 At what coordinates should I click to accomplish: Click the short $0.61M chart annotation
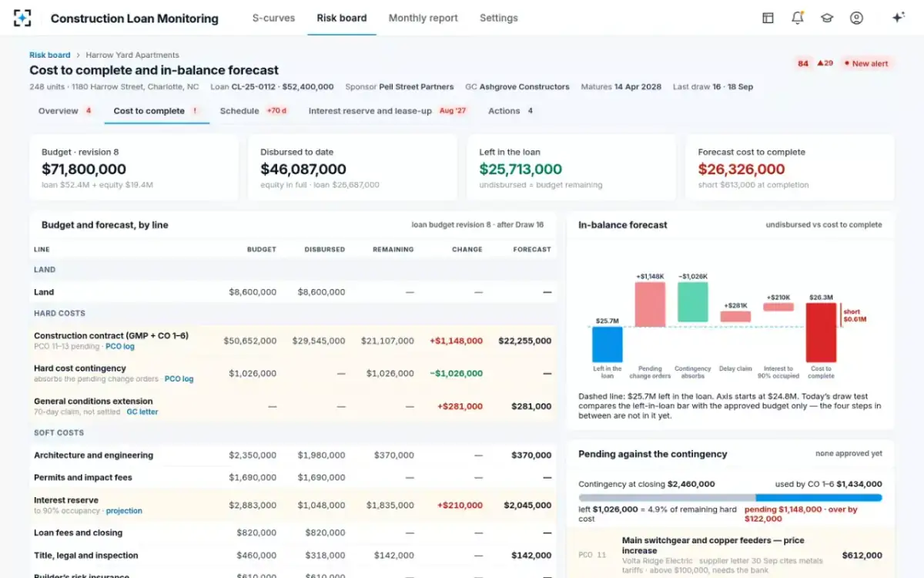click(x=855, y=315)
